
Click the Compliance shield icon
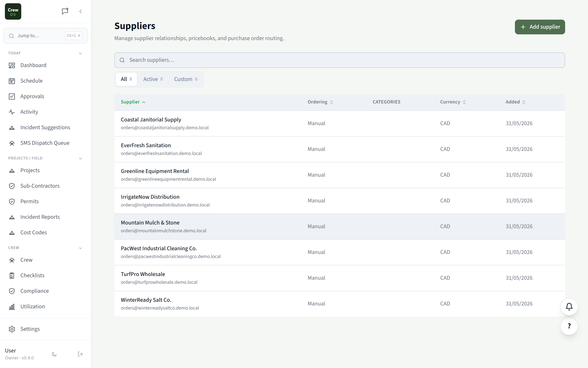point(12,291)
